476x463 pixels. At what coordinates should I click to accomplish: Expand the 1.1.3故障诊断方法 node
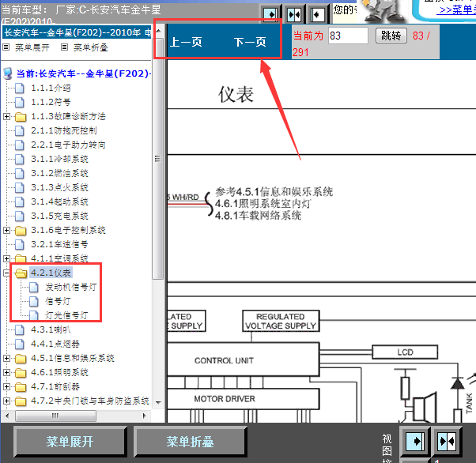point(6,116)
